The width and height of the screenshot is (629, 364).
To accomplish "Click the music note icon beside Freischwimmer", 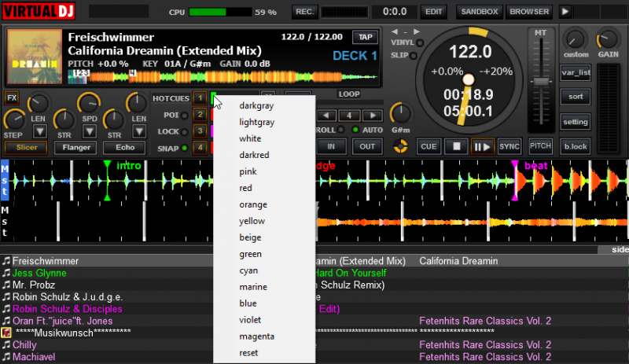I will [x=6, y=261].
